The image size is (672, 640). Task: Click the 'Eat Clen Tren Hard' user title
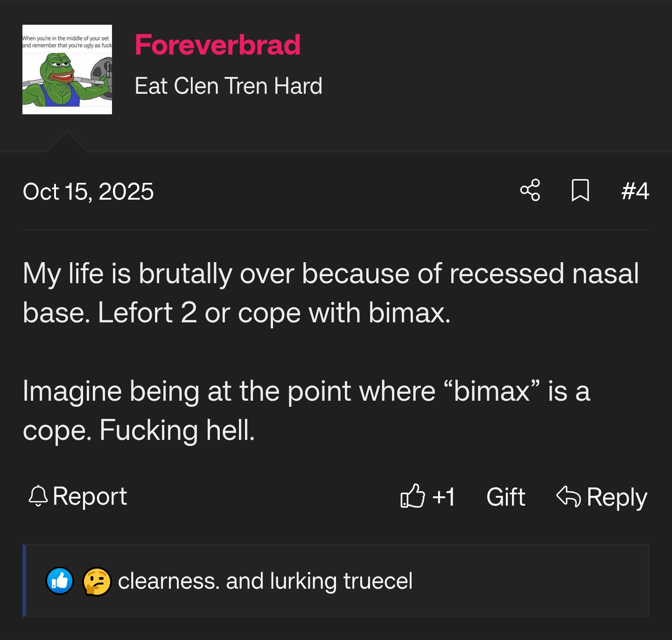point(228,85)
